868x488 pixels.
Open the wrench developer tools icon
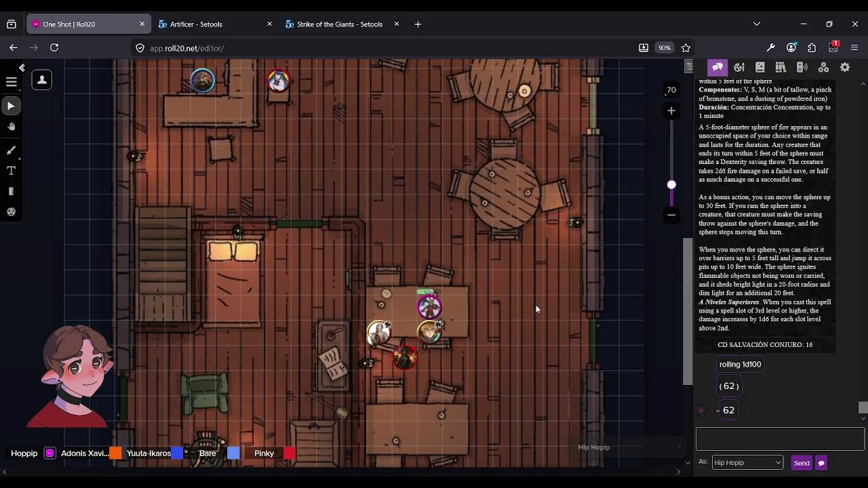click(x=770, y=47)
